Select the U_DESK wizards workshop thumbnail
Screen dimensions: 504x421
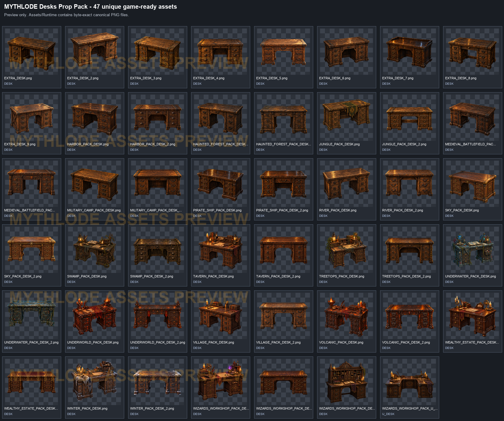pyautogui.click(x=409, y=382)
